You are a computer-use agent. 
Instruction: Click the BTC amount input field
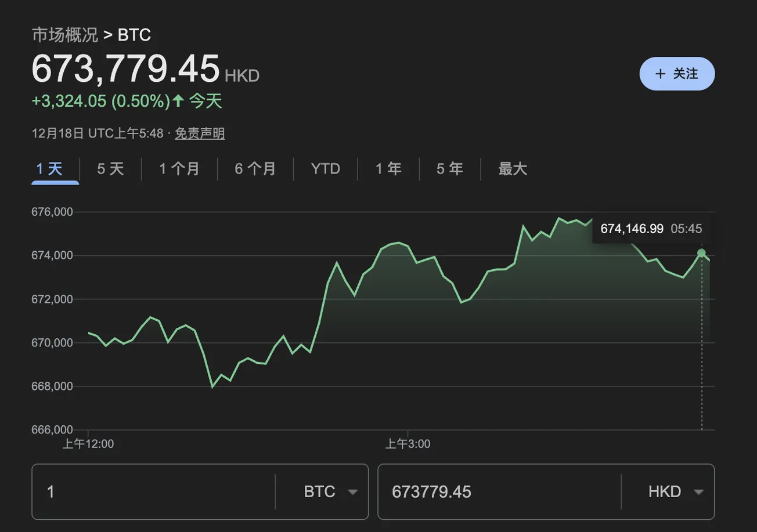[x=154, y=492]
